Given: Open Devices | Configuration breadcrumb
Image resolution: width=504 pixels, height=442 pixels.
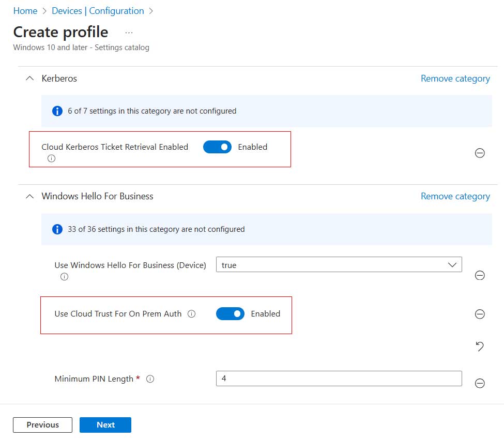Looking at the screenshot, I should [98, 11].
